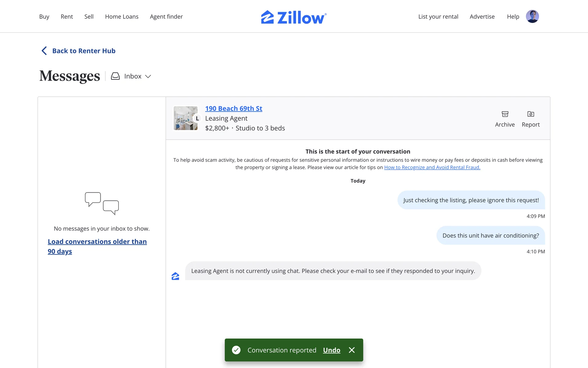Dismiss the Conversation reported notification
588x368 pixels.
coord(352,350)
